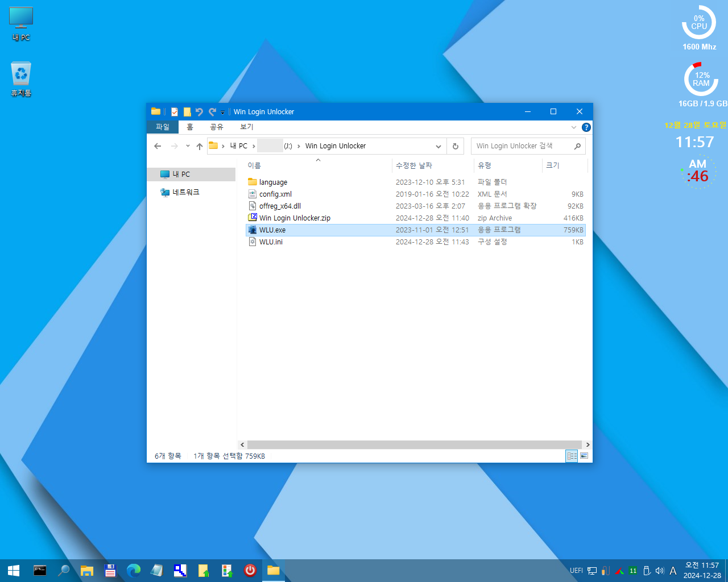Select the WLU.ini file

pos(415,242)
